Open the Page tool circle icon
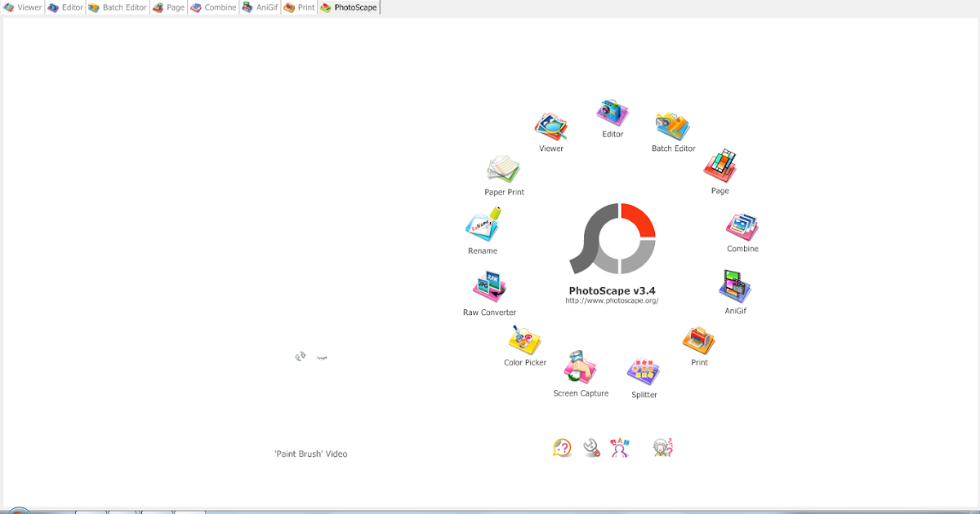The height and width of the screenshot is (514, 980). click(x=720, y=166)
